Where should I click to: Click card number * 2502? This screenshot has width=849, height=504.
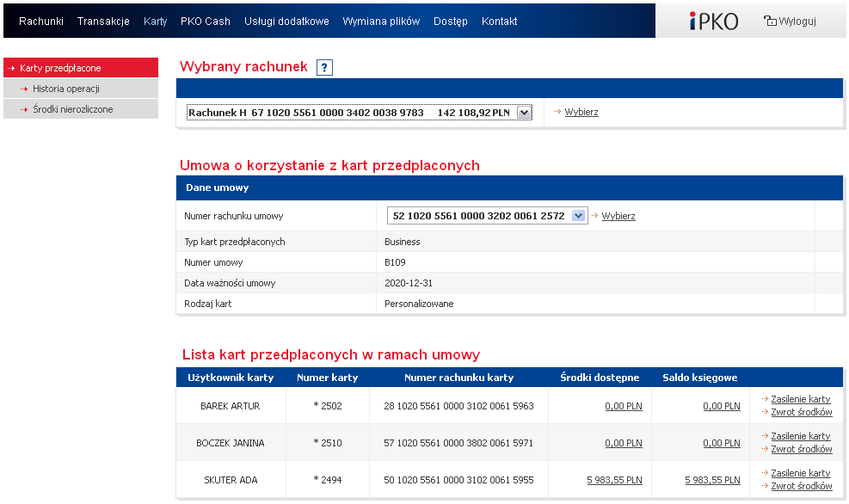pos(328,406)
